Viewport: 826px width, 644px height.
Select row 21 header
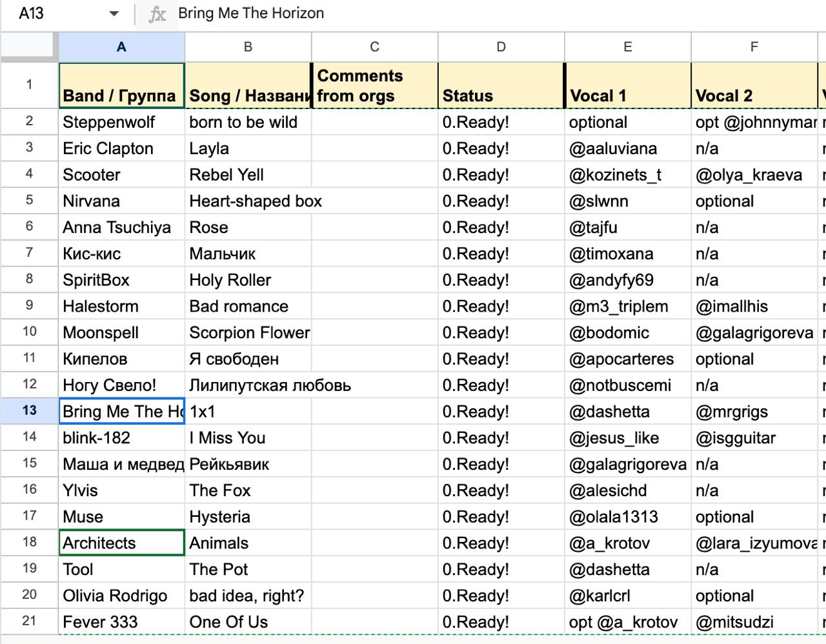click(29, 621)
